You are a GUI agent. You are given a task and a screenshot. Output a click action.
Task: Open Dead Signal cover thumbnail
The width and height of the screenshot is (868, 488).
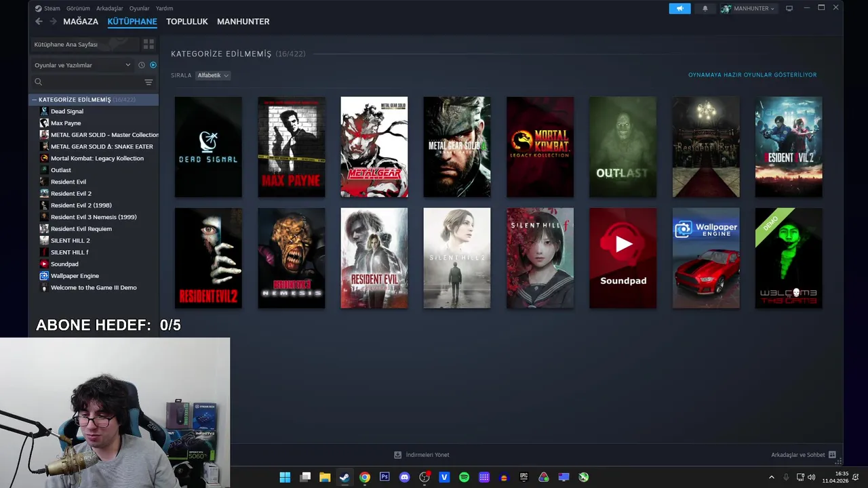coord(208,147)
